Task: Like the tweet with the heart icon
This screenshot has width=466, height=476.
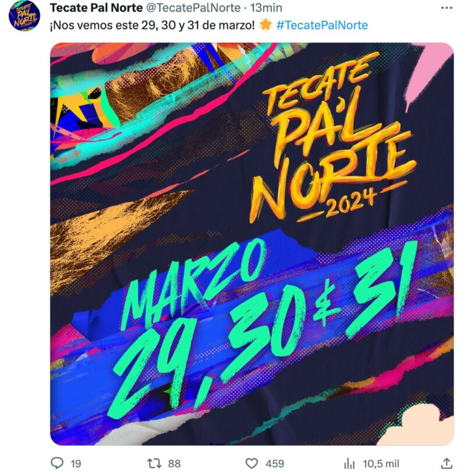Action: pos(252,463)
